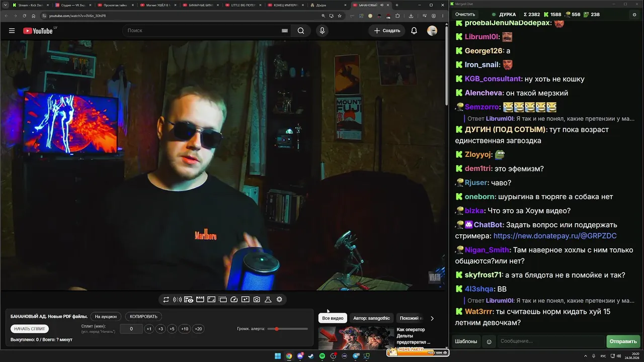644x362 pixels.
Task: Open Merged Chat settings gear
Action: click(x=634, y=15)
